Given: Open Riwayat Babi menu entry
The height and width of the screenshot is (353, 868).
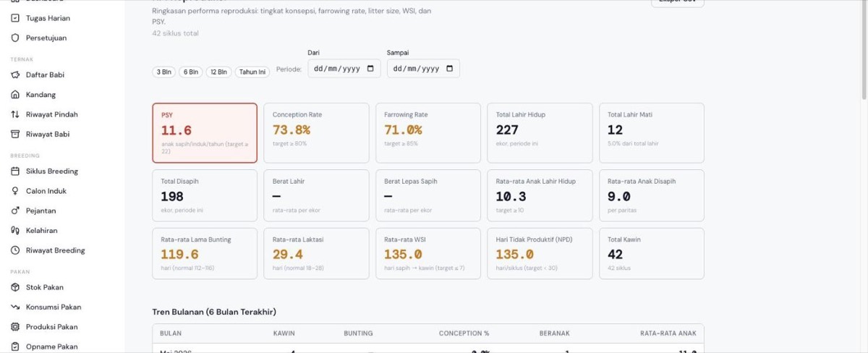Looking at the screenshot, I should click(x=48, y=134).
